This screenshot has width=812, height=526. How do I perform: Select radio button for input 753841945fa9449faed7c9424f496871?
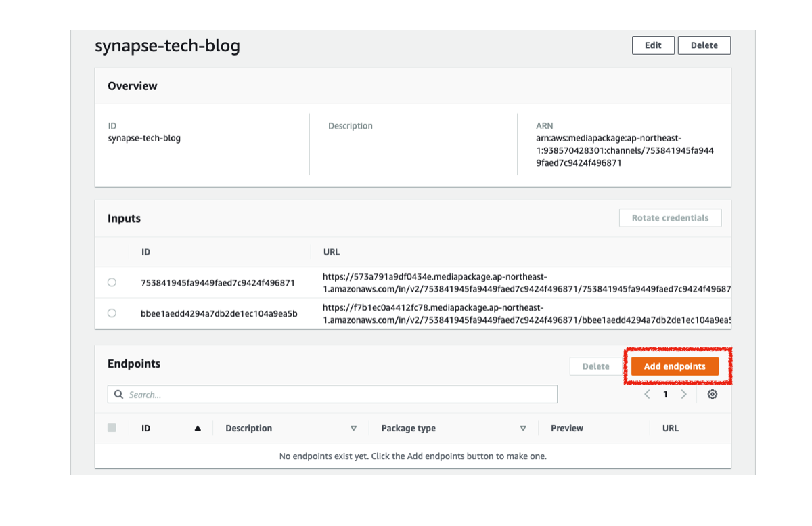click(112, 282)
